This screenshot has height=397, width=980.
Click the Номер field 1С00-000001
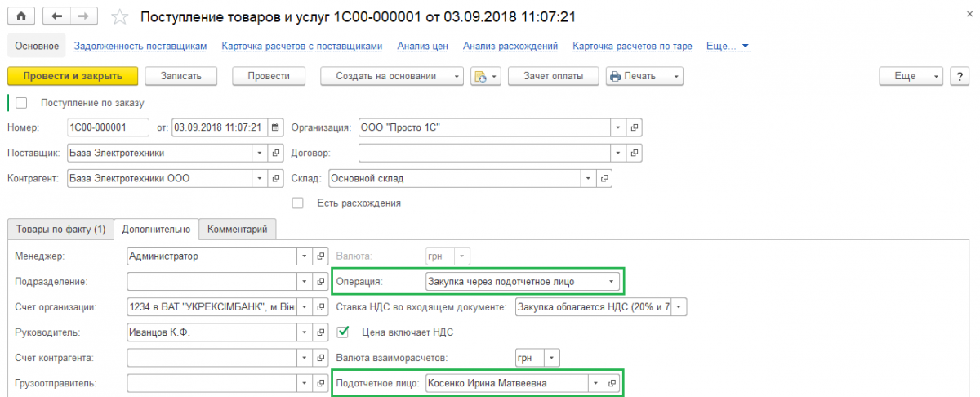coord(108,127)
